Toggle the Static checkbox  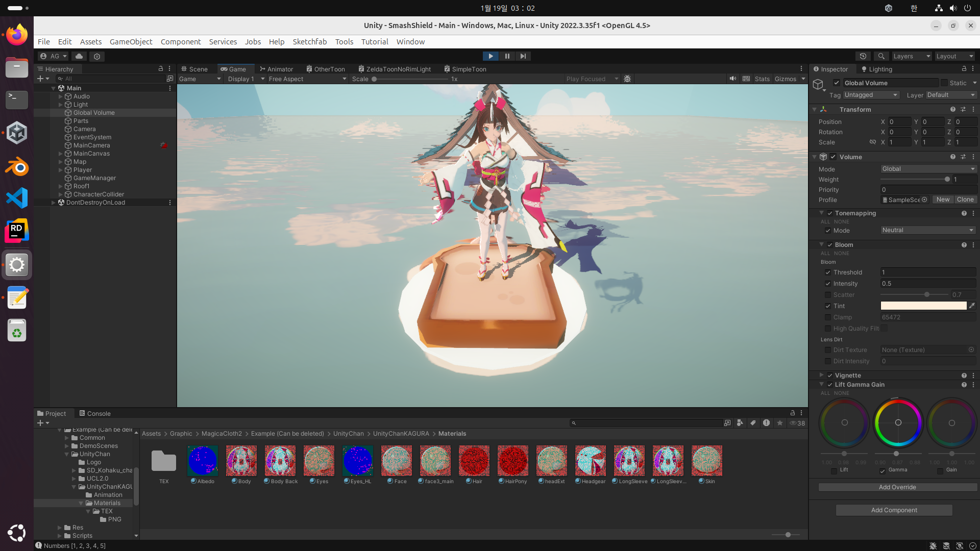(x=944, y=83)
